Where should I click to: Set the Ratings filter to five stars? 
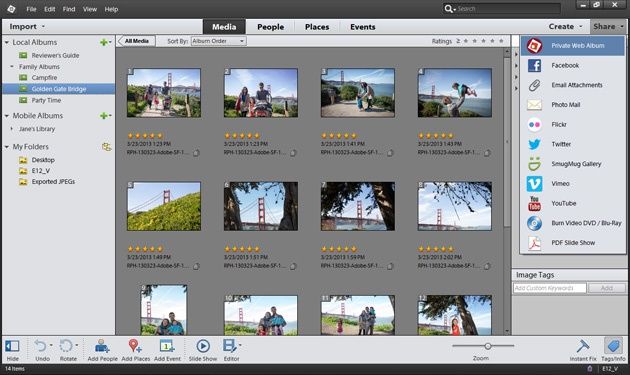[501, 41]
